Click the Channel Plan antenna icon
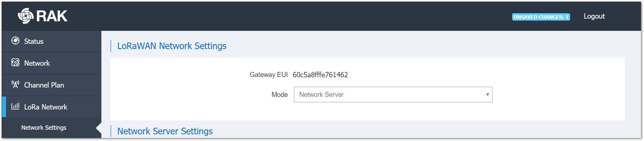The width and height of the screenshot is (644, 141). pos(15,84)
